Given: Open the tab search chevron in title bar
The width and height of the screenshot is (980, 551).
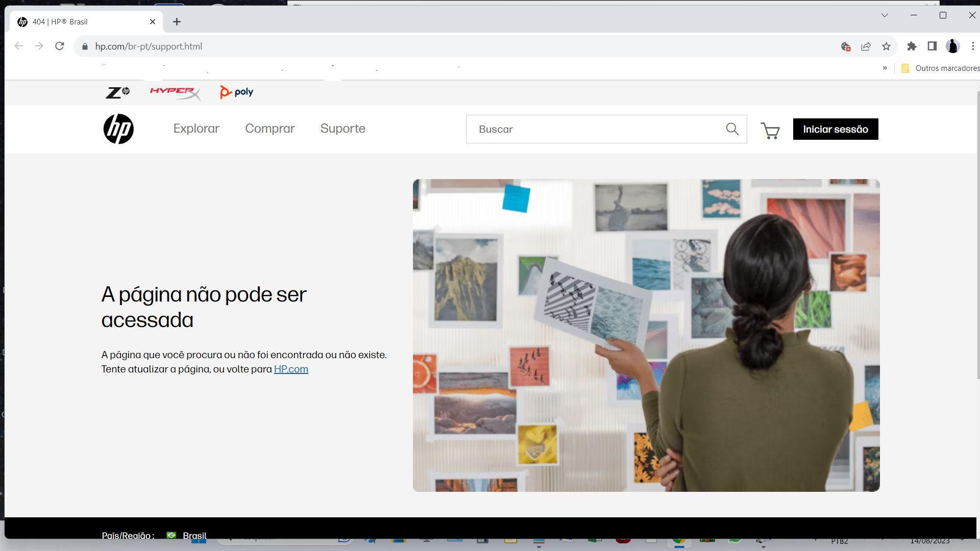Looking at the screenshot, I should pos(885,15).
